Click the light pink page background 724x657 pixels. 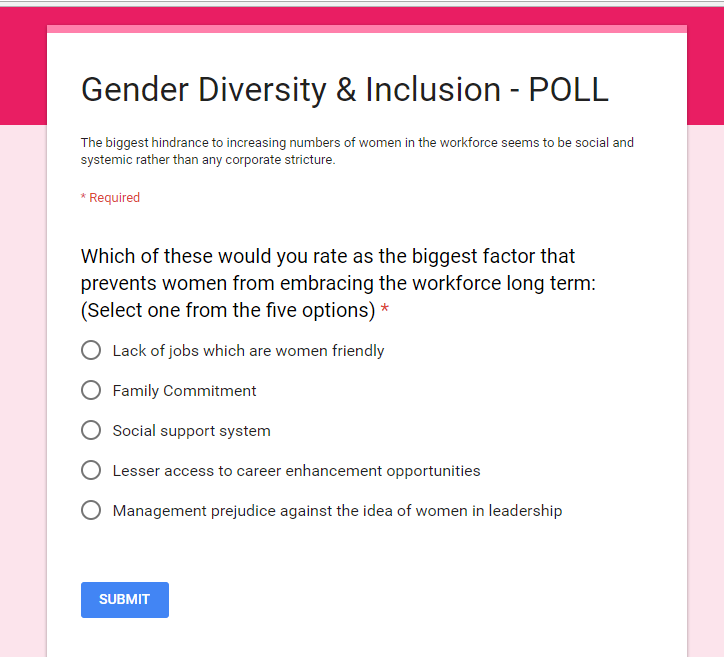coord(22,400)
